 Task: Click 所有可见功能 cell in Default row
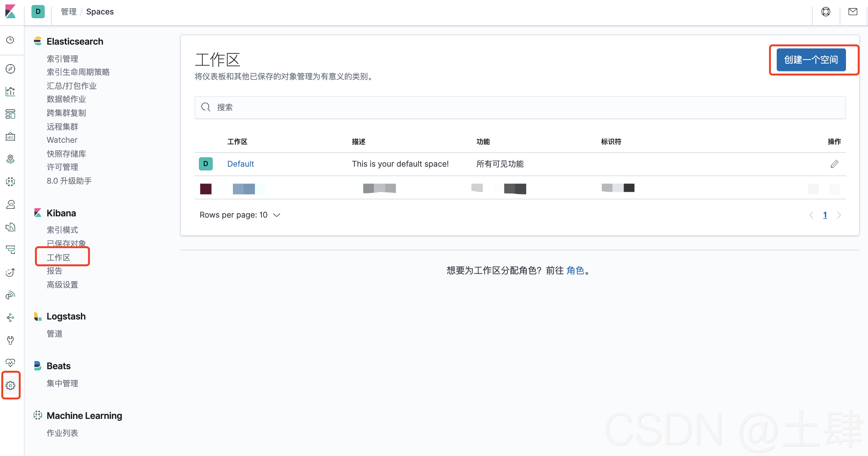pos(500,164)
